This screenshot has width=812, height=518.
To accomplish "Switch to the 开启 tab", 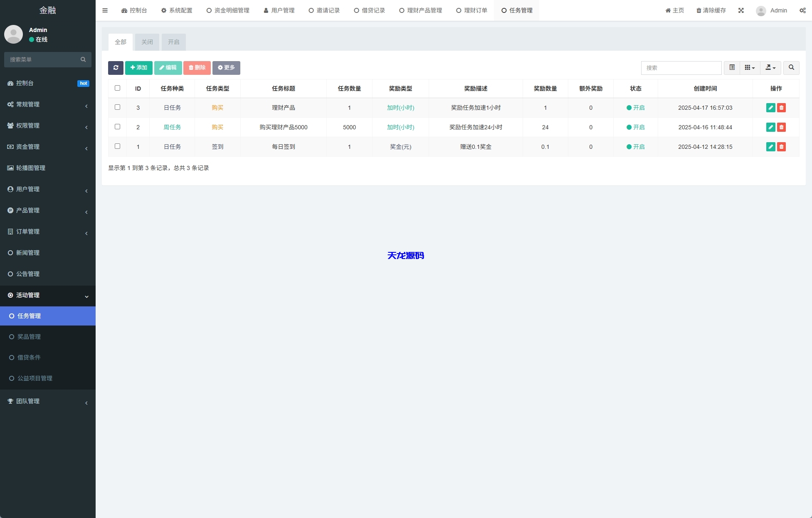I will [x=173, y=42].
